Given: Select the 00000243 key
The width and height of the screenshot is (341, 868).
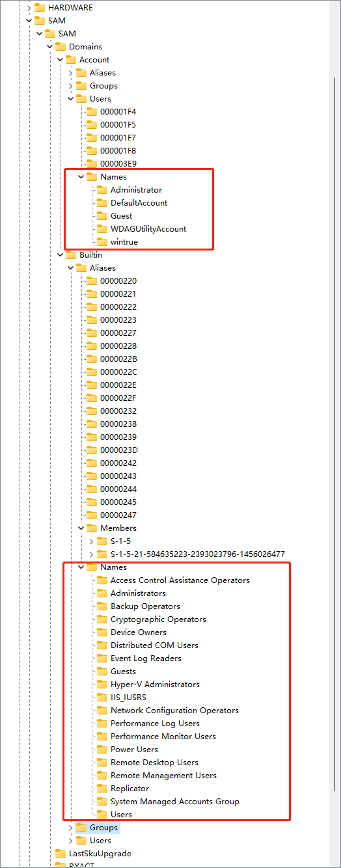Looking at the screenshot, I should tap(118, 476).
